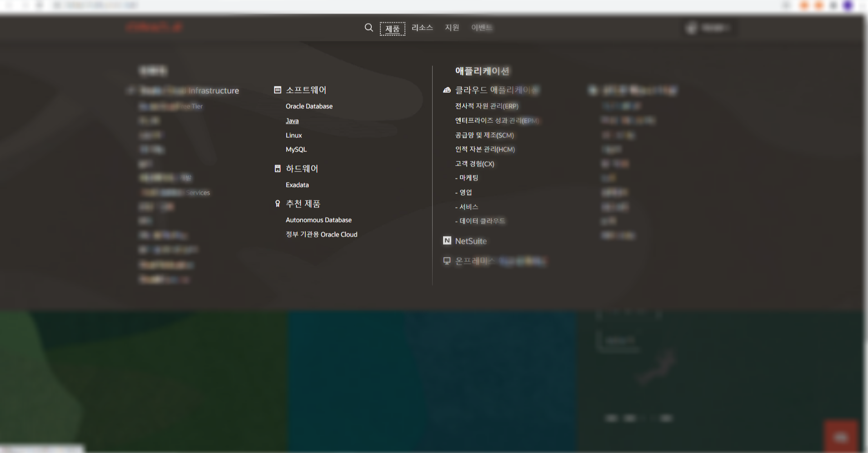Open the Exadata link

[297, 185]
